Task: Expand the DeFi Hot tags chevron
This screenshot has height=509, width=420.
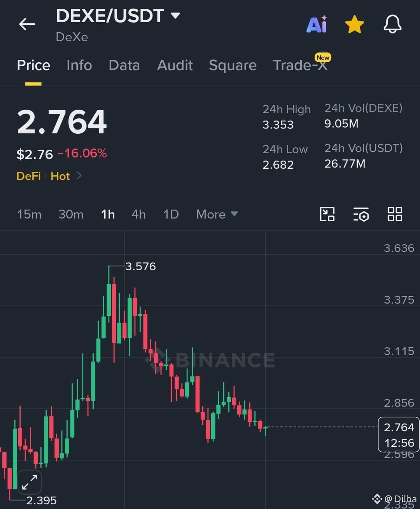Action: pos(79,176)
